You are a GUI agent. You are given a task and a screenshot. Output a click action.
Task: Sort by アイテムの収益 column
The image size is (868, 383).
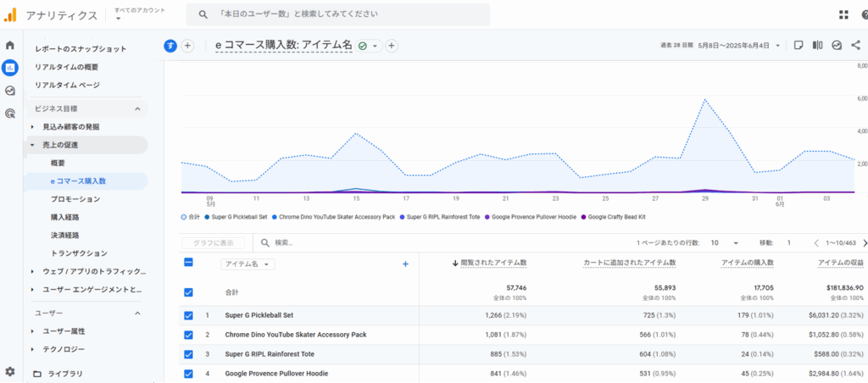[841, 264]
